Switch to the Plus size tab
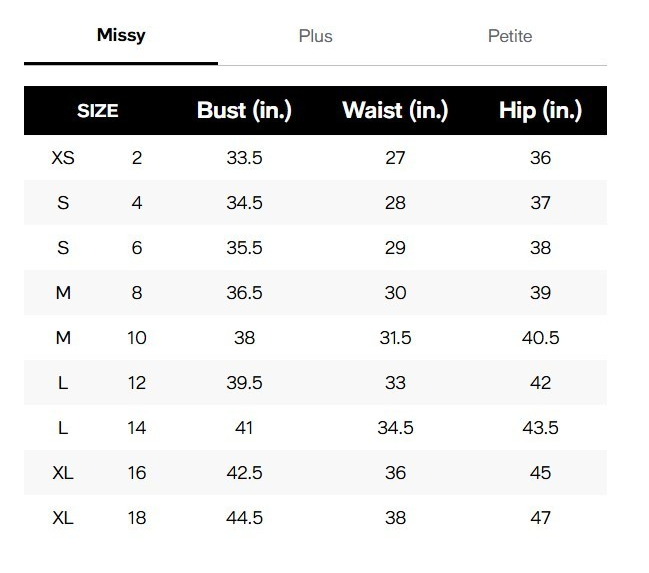 (x=315, y=36)
